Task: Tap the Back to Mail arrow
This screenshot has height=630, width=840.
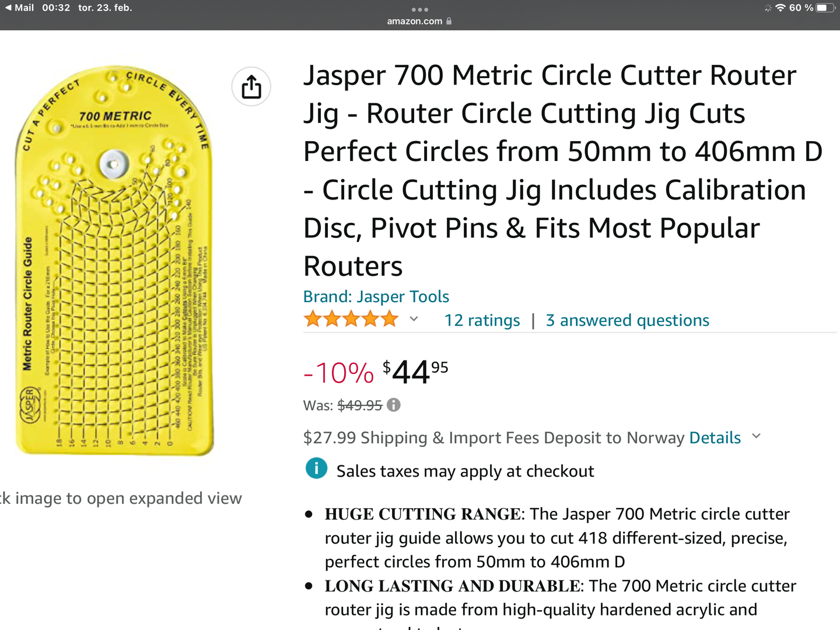Action: (x=8, y=8)
